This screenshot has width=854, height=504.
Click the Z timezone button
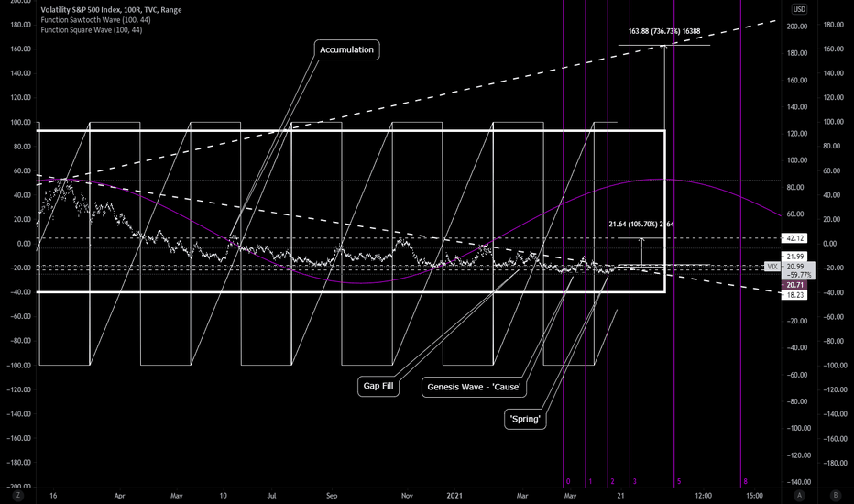(18, 495)
